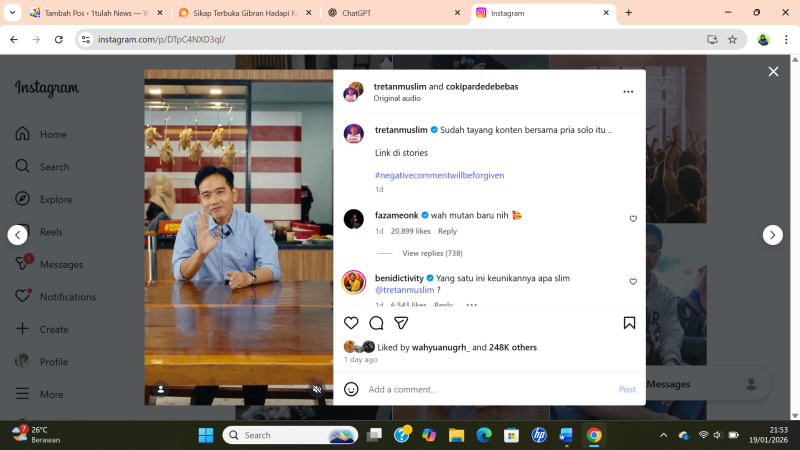Like fazameonk's comment
The width and height of the screenshot is (800, 450).
click(633, 219)
